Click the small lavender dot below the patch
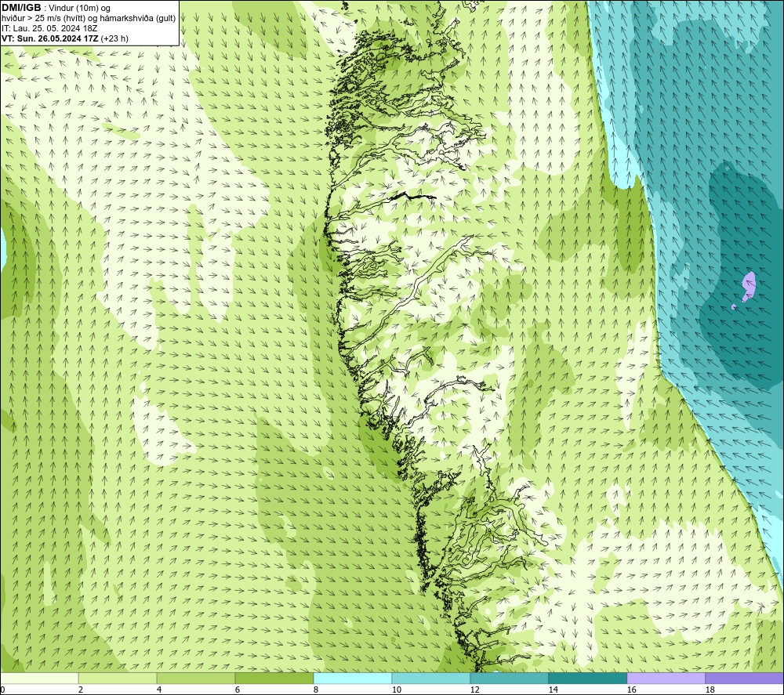The height and width of the screenshot is (695, 784). pyautogui.click(x=734, y=307)
